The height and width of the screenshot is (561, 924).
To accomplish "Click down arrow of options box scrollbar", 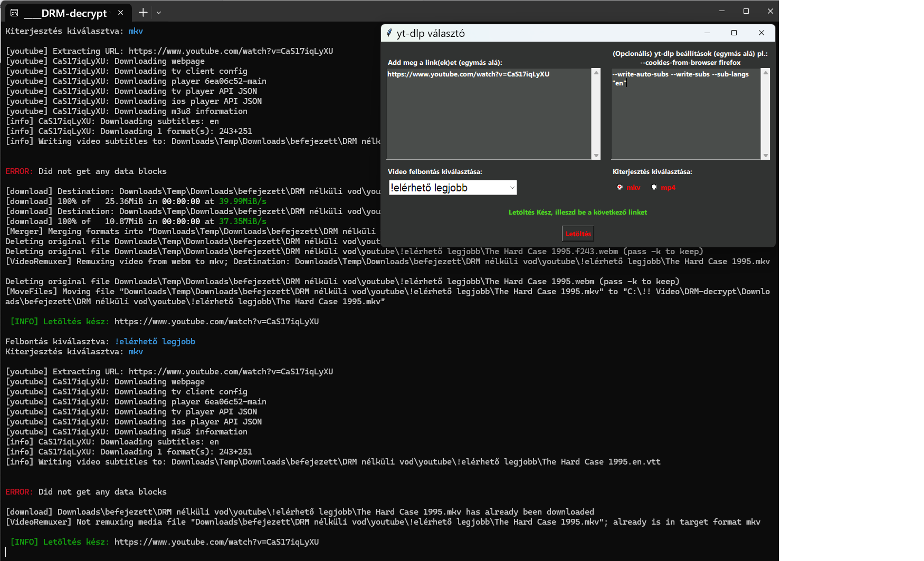I will [x=766, y=156].
